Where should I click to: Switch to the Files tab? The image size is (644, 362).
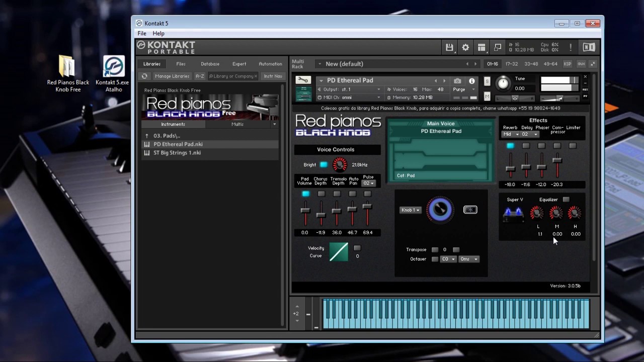coord(181,64)
